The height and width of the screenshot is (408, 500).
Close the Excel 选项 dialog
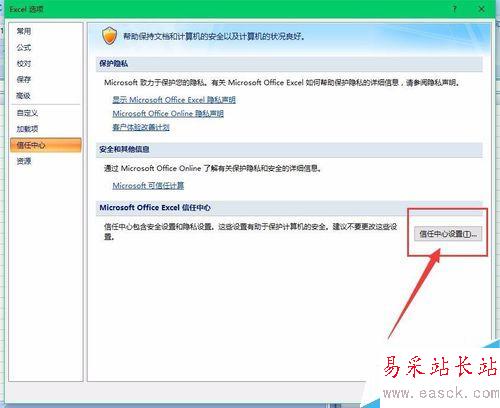tap(481, 9)
